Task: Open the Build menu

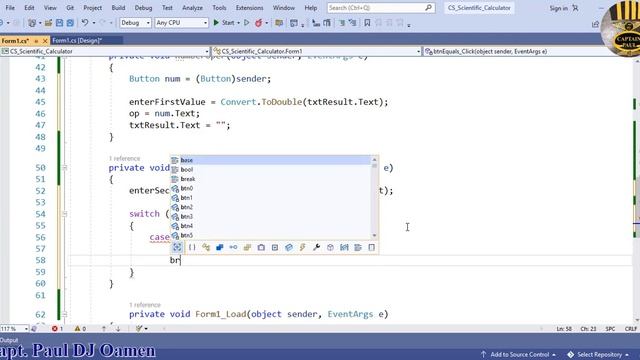Action: [118, 8]
